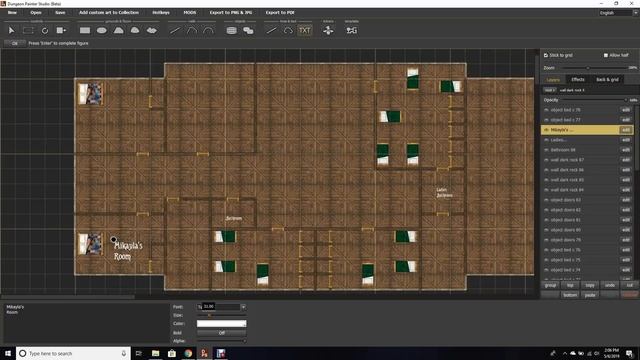Click the multiple objects scatter icon

coord(248,31)
